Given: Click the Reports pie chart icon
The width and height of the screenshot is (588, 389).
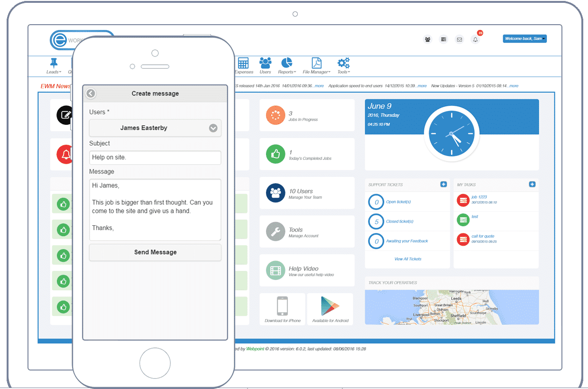Looking at the screenshot, I should [286, 63].
